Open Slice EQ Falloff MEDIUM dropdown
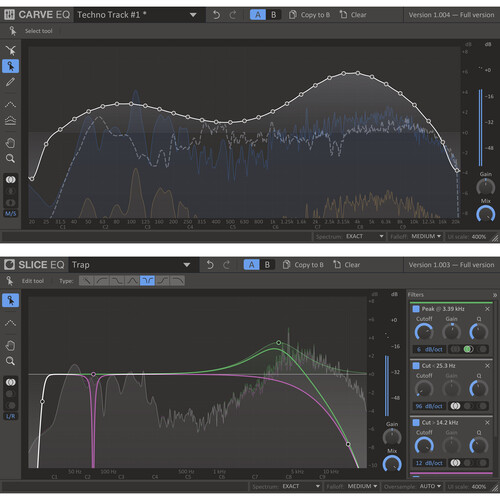 (x=362, y=486)
